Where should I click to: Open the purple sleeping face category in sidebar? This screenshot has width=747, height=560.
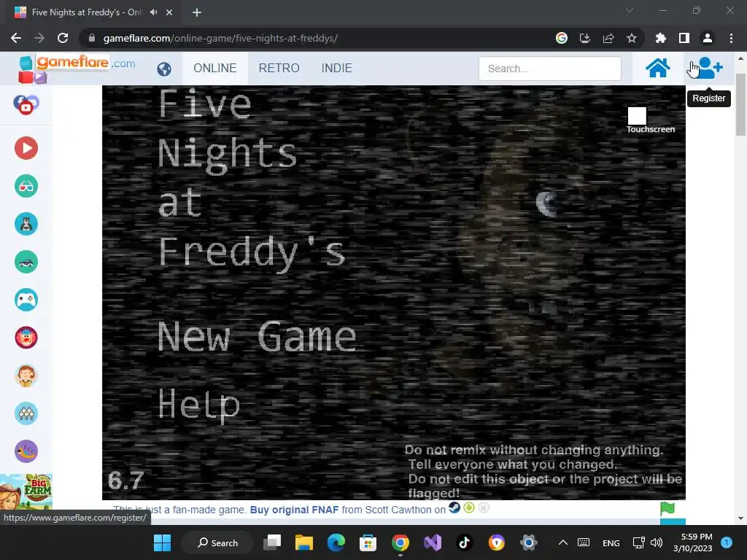[x=26, y=451]
